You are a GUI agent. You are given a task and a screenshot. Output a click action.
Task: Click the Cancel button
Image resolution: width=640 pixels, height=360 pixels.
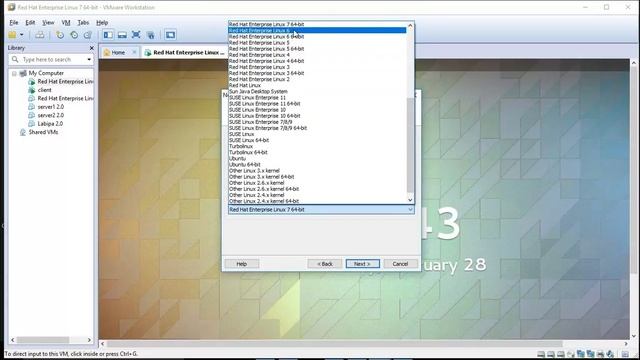[400, 264]
